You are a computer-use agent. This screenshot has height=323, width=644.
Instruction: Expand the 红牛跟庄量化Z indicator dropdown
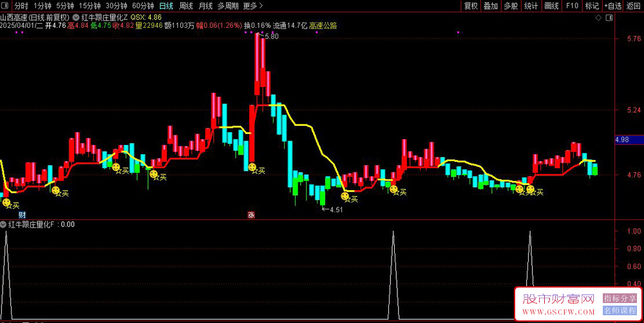[x=77, y=17]
